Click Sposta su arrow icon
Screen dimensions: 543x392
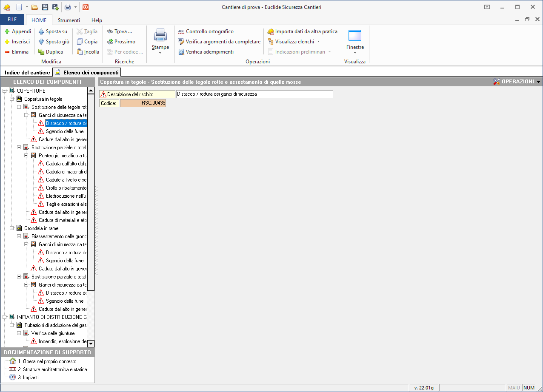(x=41, y=31)
